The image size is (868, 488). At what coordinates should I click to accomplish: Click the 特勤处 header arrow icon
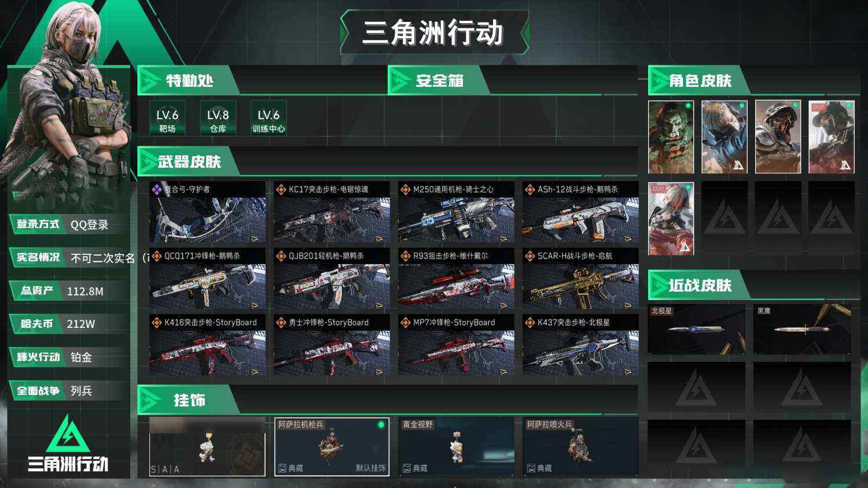pos(150,81)
